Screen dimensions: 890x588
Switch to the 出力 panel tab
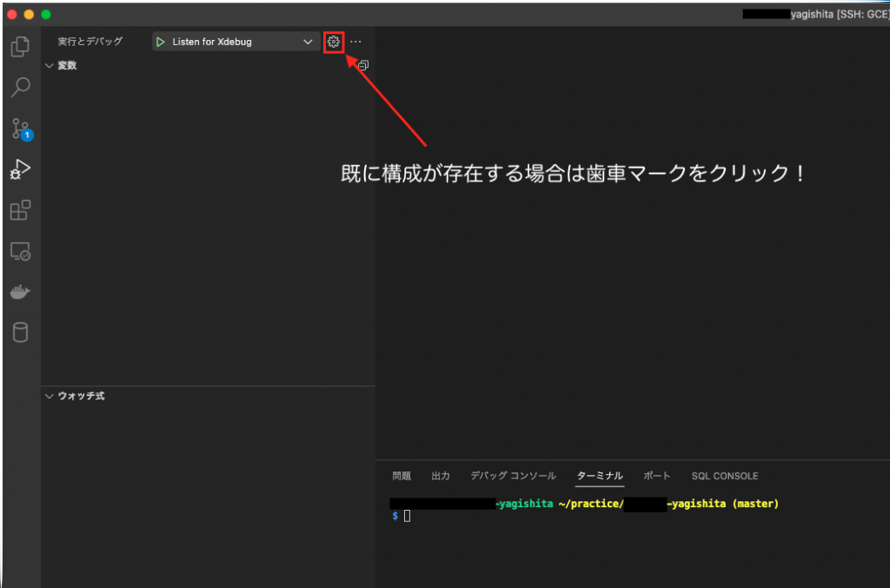pyautogui.click(x=441, y=476)
